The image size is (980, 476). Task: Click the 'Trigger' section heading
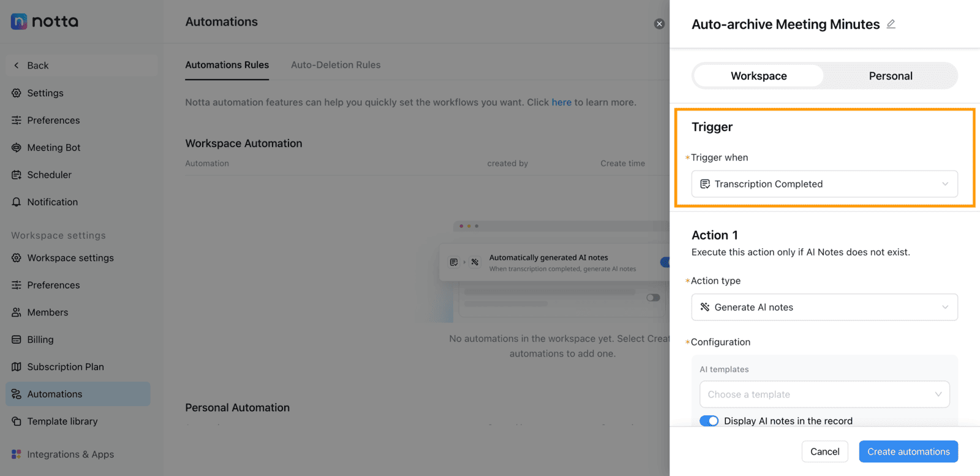(x=712, y=127)
